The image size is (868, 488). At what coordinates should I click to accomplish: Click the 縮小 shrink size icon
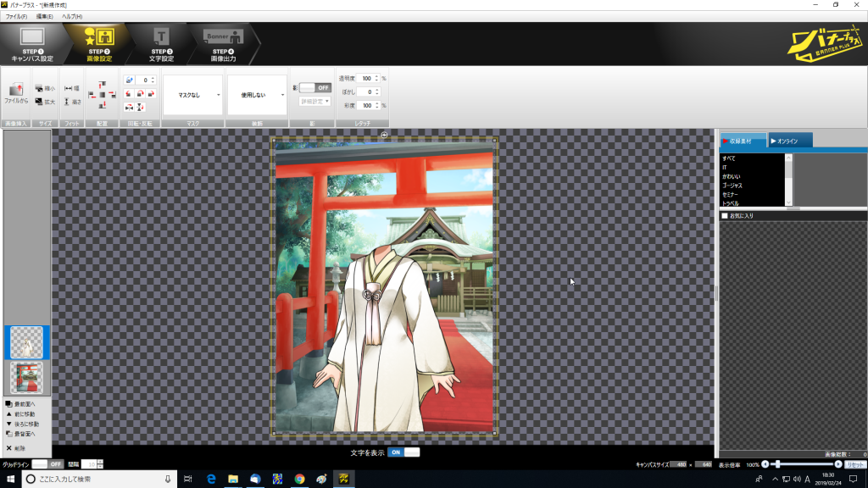pyautogui.click(x=44, y=88)
